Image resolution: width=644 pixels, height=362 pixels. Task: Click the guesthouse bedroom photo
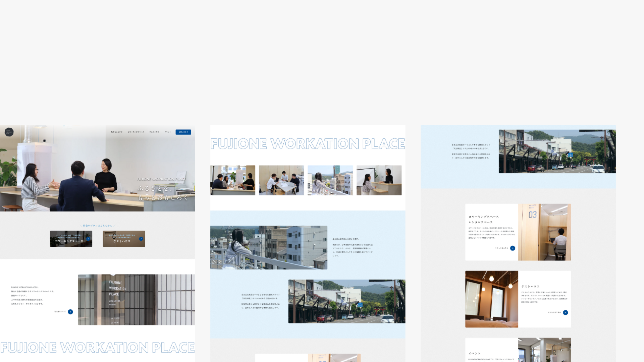(492, 299)
